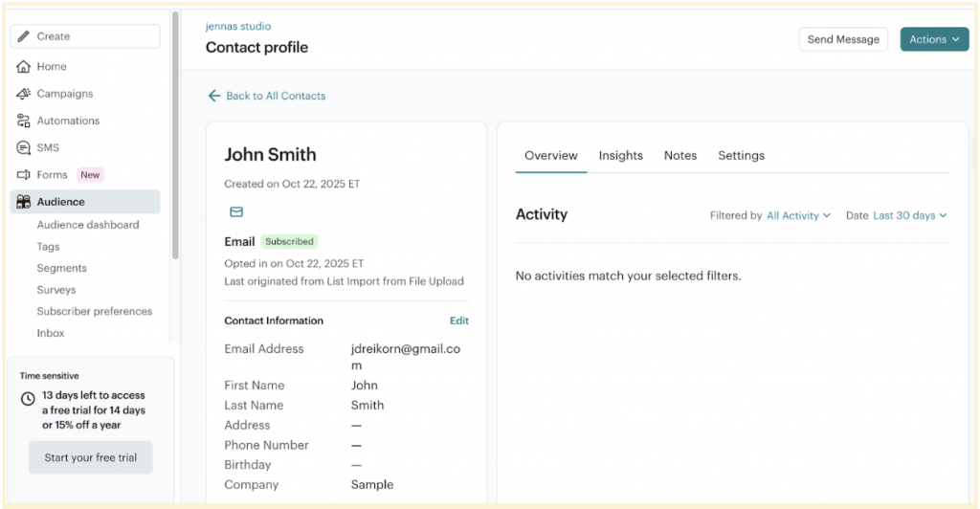This screenshot has height=509, width=980.
Task: Click the Last Name value Smith
Action: (x=367, y=406)
